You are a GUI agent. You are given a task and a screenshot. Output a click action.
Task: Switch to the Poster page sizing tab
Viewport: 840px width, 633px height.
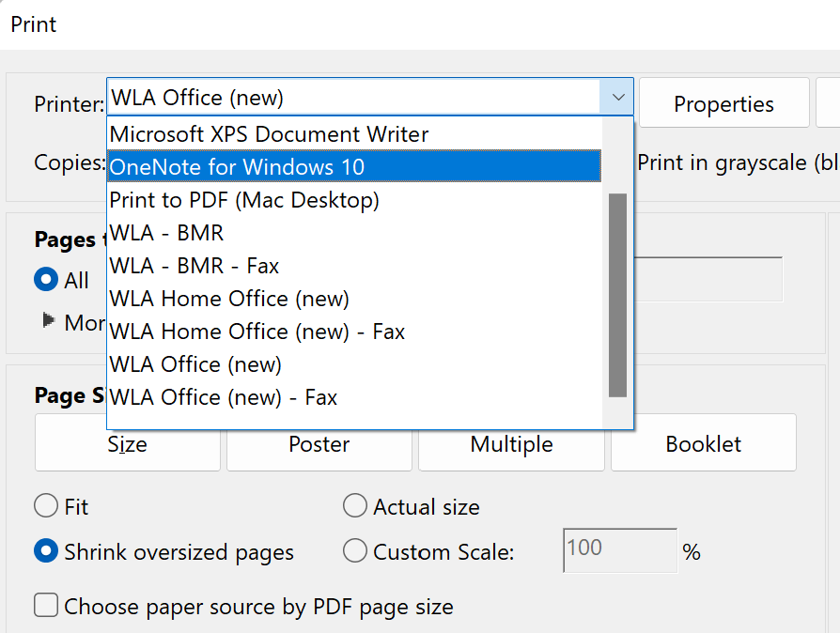(319, 442)
